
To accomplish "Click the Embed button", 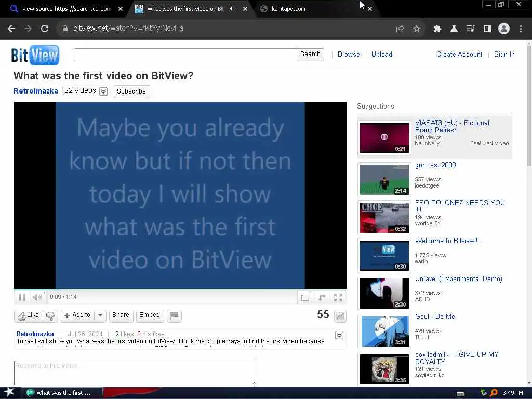I will click(150, 315).
